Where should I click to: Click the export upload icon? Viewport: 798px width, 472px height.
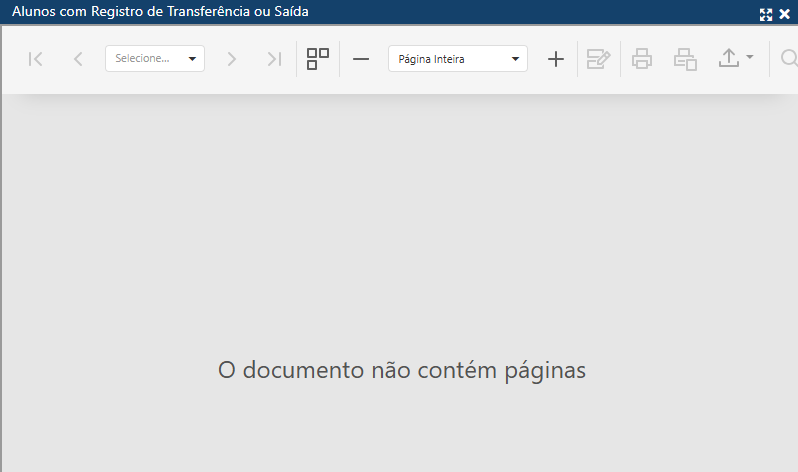729,59
